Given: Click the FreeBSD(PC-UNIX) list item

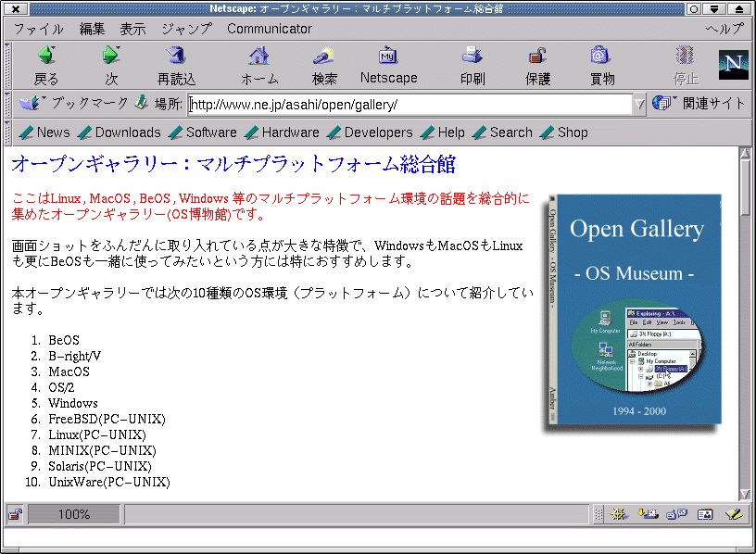Looking at the screenshot, I should (107, 419).
